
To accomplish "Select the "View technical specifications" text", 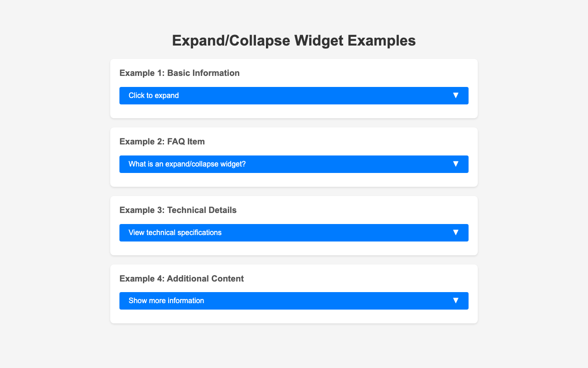I will 175,233.
